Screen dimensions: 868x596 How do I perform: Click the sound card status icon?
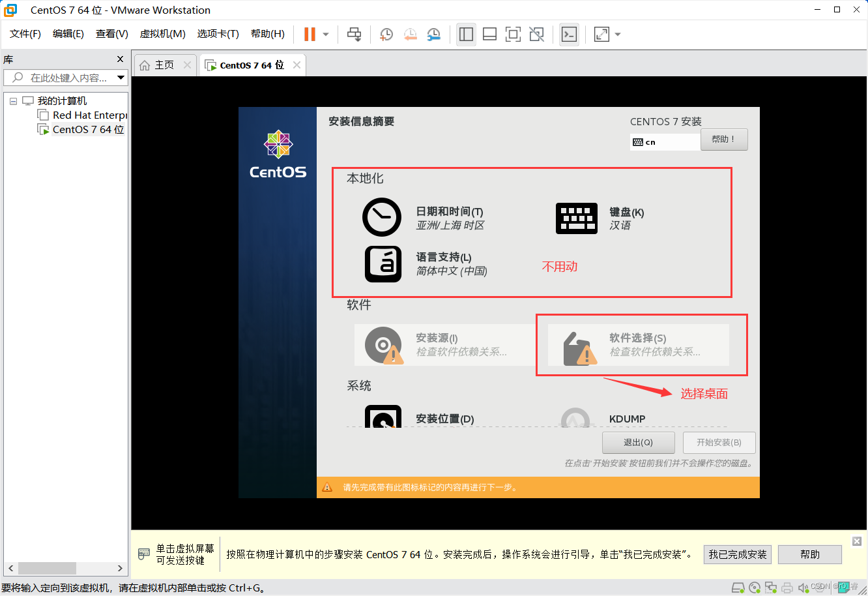[x=803, y=588]
